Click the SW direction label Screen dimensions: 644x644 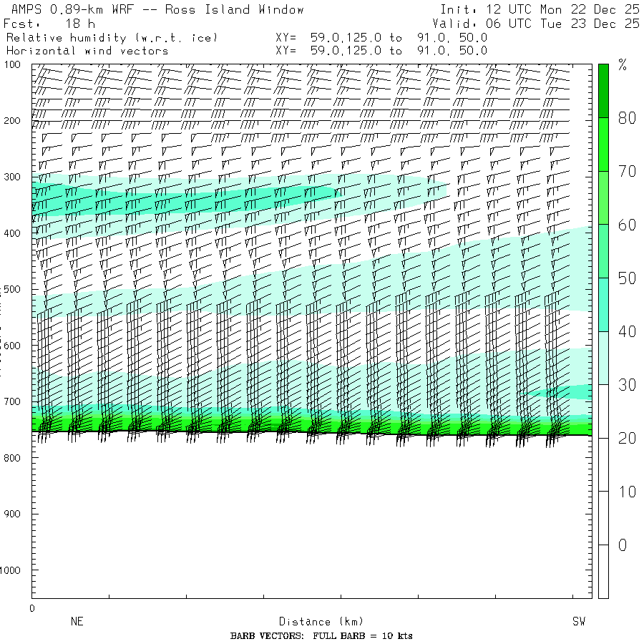pos(579,621)
